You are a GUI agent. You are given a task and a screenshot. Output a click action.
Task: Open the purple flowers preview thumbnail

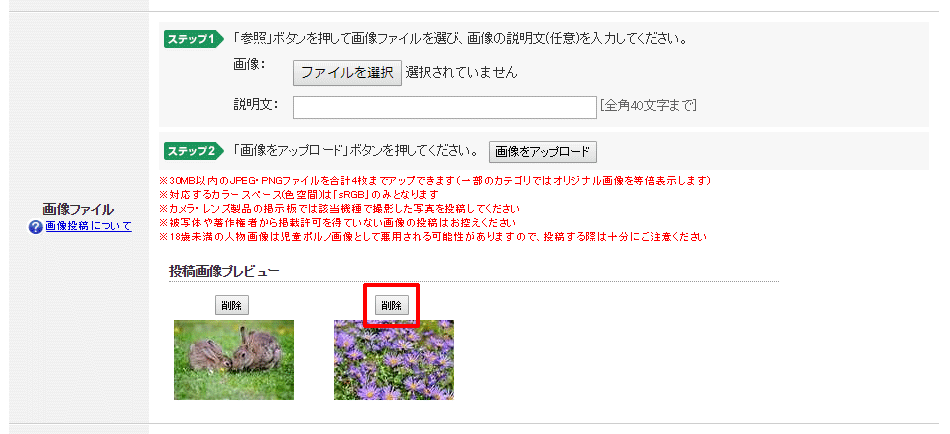(x=394, y=360)
